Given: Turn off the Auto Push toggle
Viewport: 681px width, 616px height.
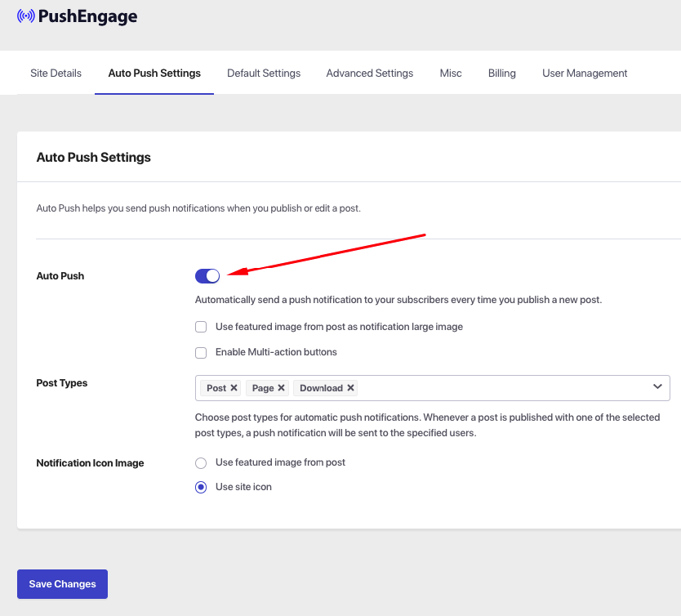Looking at the screenshot, I should 207,276.
